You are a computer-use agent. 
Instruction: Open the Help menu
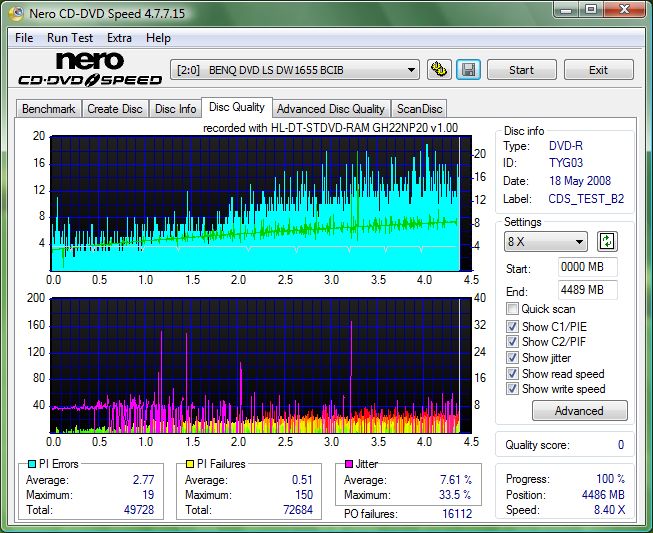pos(158,38)
